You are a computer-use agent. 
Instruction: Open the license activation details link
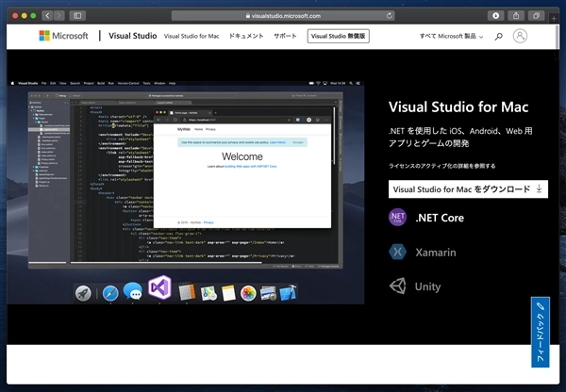441,166
